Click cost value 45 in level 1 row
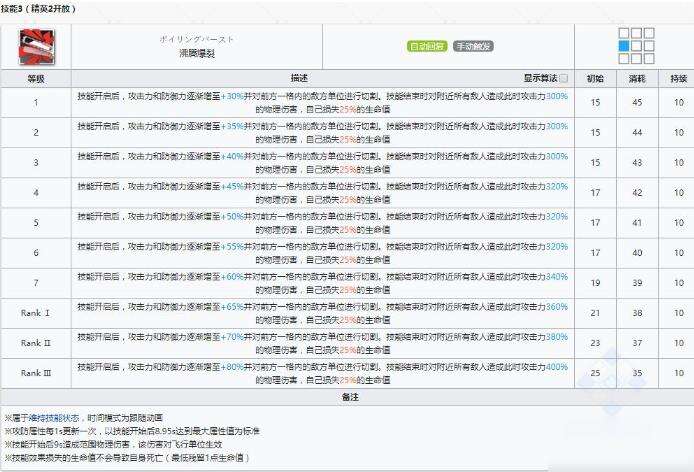 pos(637,102)
